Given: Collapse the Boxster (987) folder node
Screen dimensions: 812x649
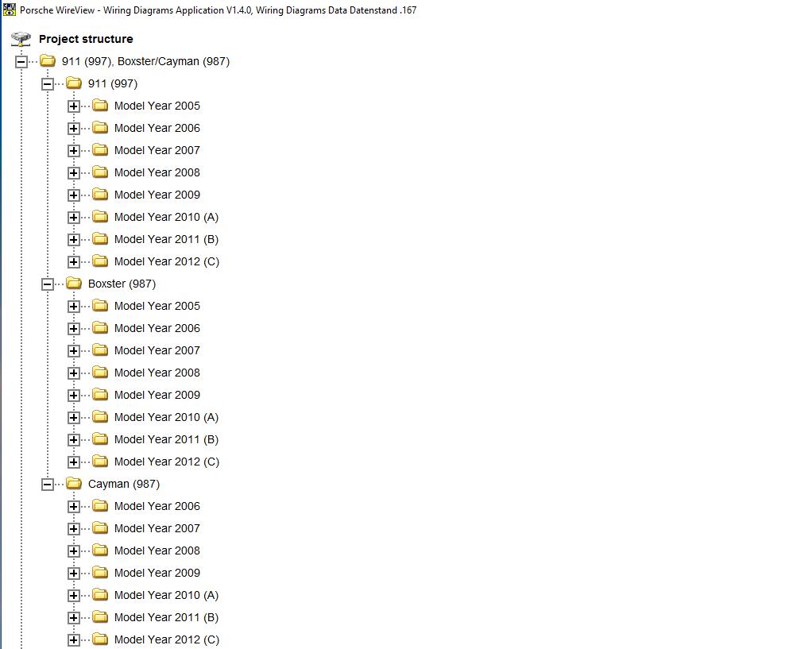Looking at the screenshot, I should (x=47, y=284).
